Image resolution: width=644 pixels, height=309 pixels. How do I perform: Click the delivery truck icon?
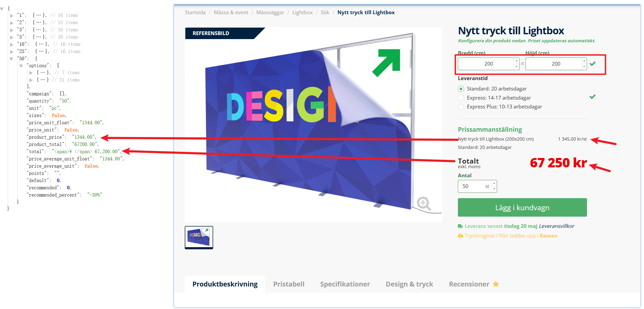pos(460,226)
